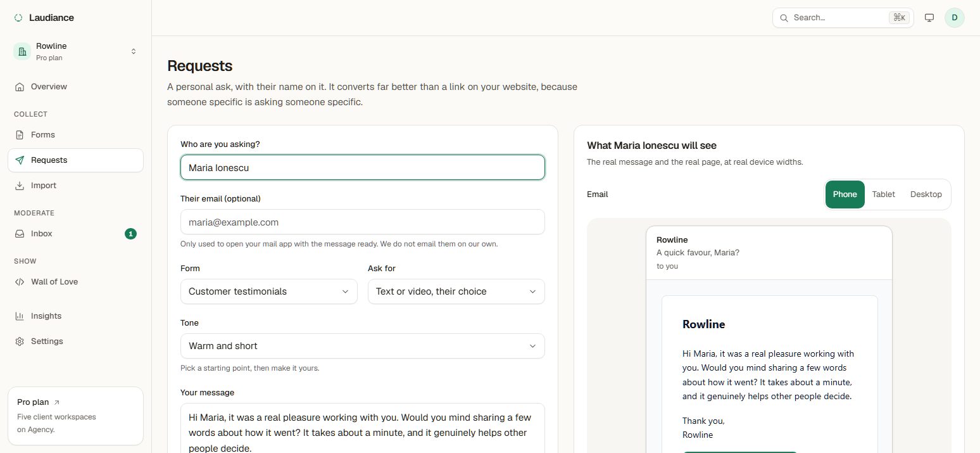Open the Ask for dropdown
Viewport: 980px width, 453px height.
pyautogui.click(x=456, y=291)
